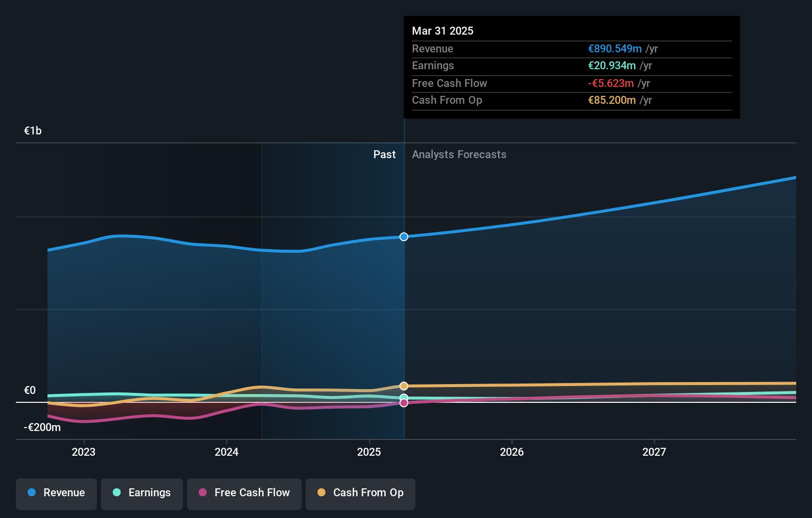Click the Cash From Op legend button
Screen dimensions: 812x518
(x=361, y=494)
